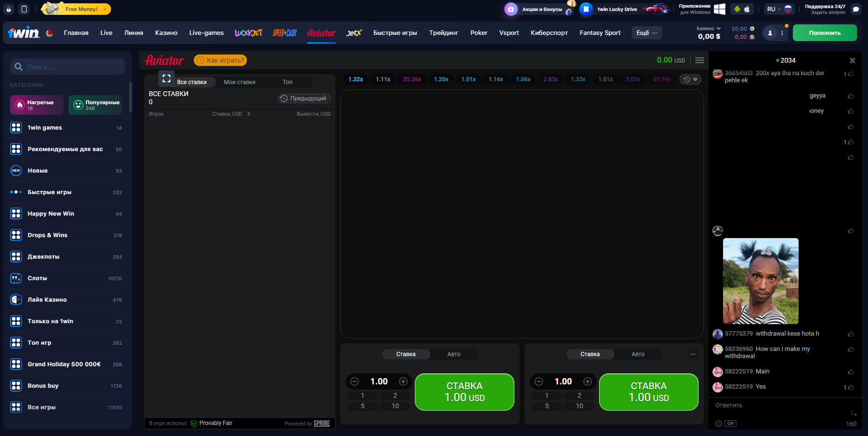Viewport: 868px width, 436px height.
Task: Open the Слоты category icon
Action: click(x=16, y=278)
